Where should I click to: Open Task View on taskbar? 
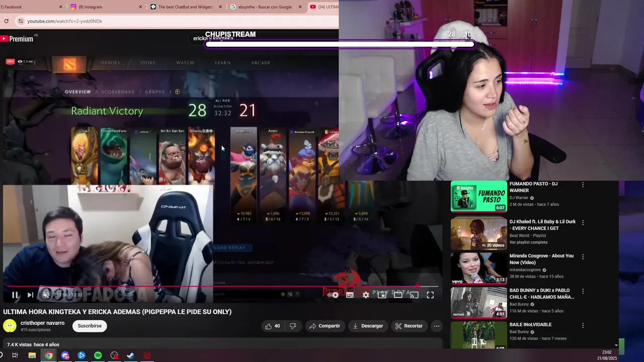15,355
